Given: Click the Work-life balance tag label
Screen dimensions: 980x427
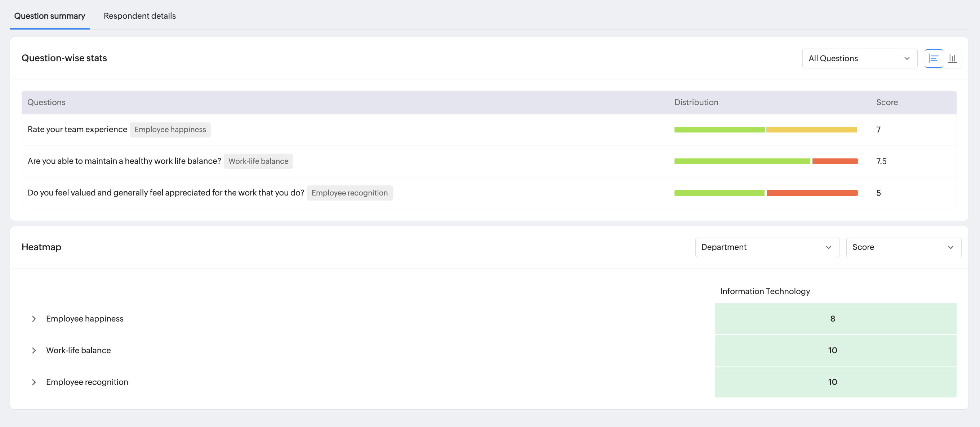Looking at the screenshot, I should (258, 161).
